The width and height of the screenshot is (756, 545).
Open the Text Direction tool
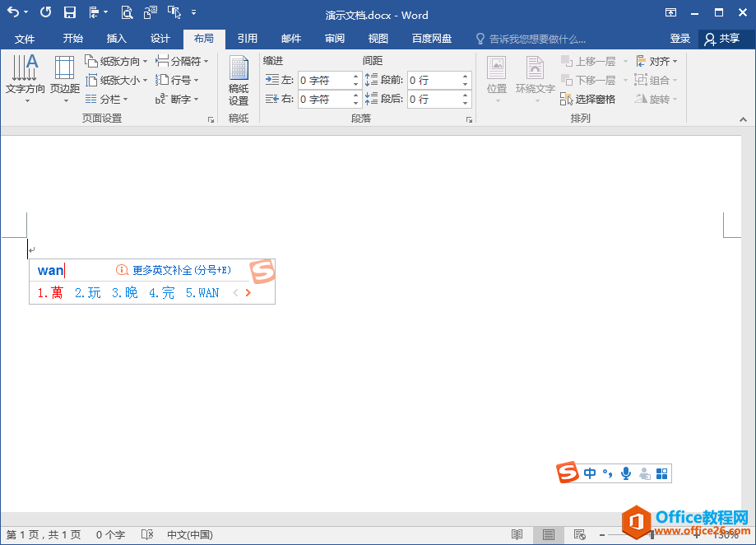click(25, 78)
